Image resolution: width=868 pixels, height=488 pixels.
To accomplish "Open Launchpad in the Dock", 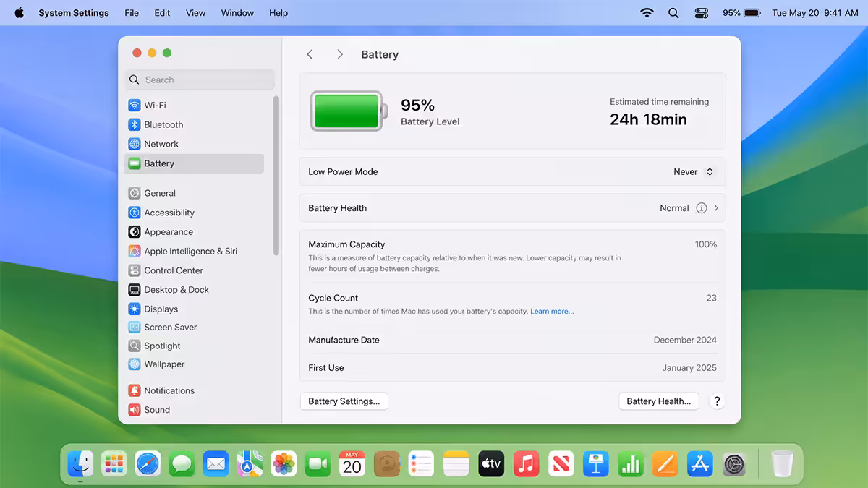I will tap(114, 463).
